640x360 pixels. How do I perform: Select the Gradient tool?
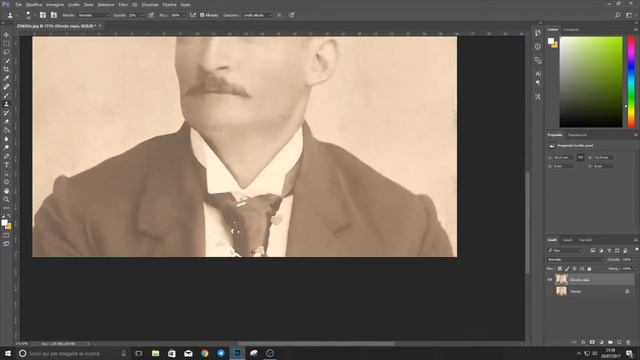click(6, 130)
